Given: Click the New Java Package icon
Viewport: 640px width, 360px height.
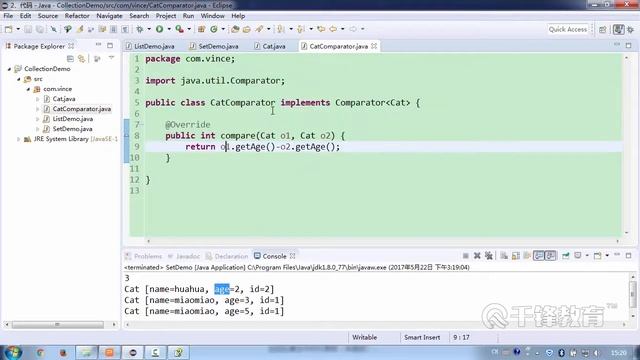Looking at the screenshot, I should pyautogui.click(x=201, y=29).
